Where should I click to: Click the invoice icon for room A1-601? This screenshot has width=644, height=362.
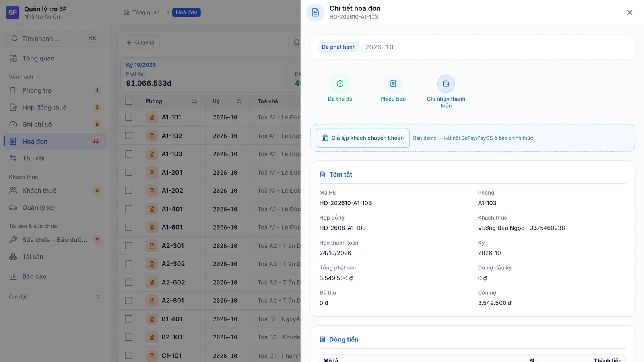pyautogui.click(x=152, y=227)
